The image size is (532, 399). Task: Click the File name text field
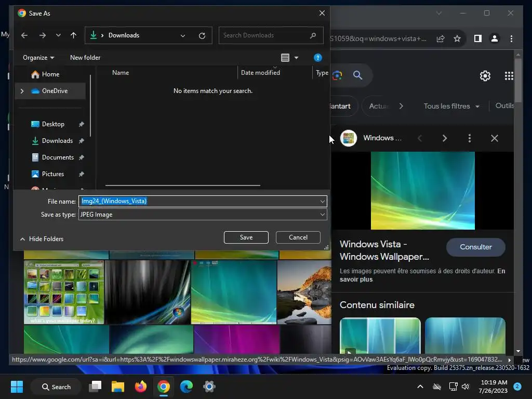[198, 201]
